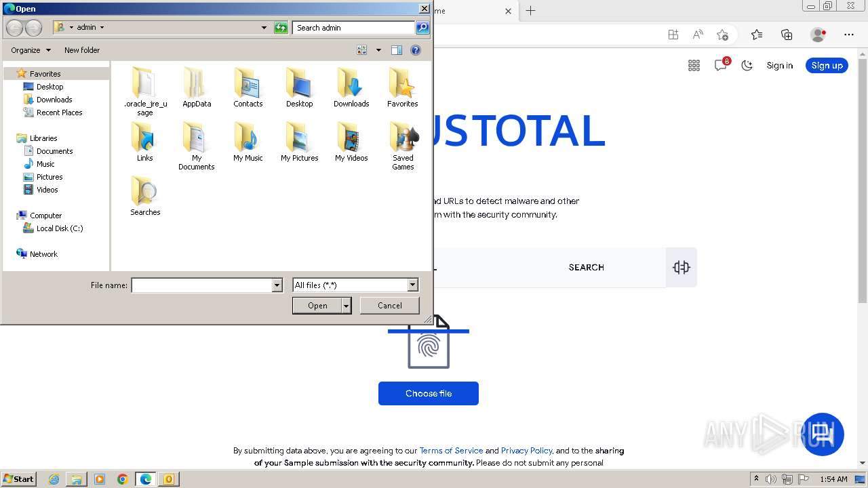This screenshot has width=868, height=488.
Task: Open the Contacts folder
Action: [x=248, y=87]
